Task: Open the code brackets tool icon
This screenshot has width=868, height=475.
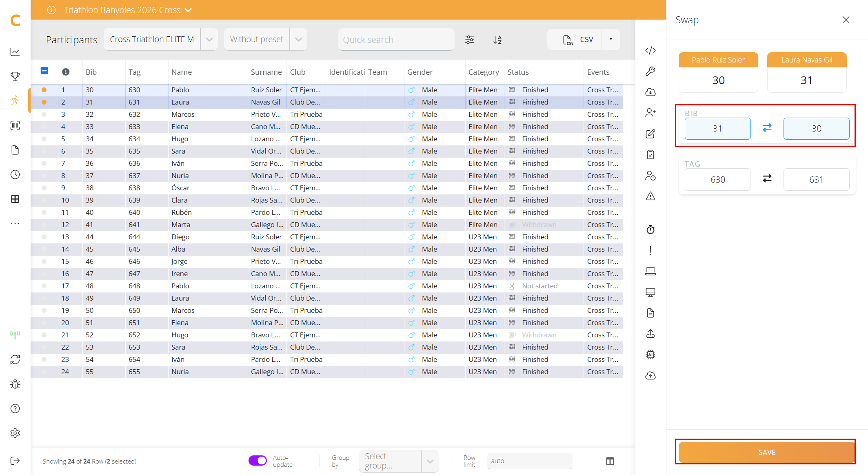Action: point(650,50)
